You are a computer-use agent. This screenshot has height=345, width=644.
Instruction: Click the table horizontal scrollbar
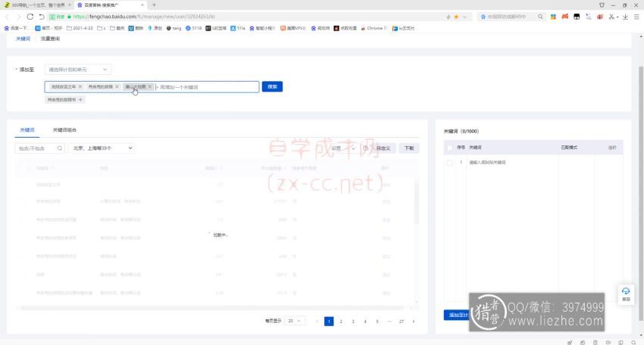pos(211,308)
